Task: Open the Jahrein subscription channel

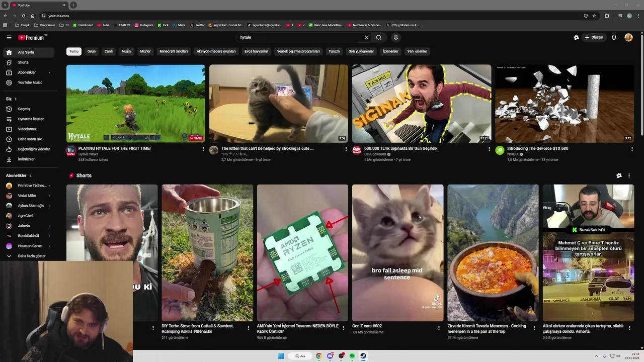Action: tap(28, 226)
